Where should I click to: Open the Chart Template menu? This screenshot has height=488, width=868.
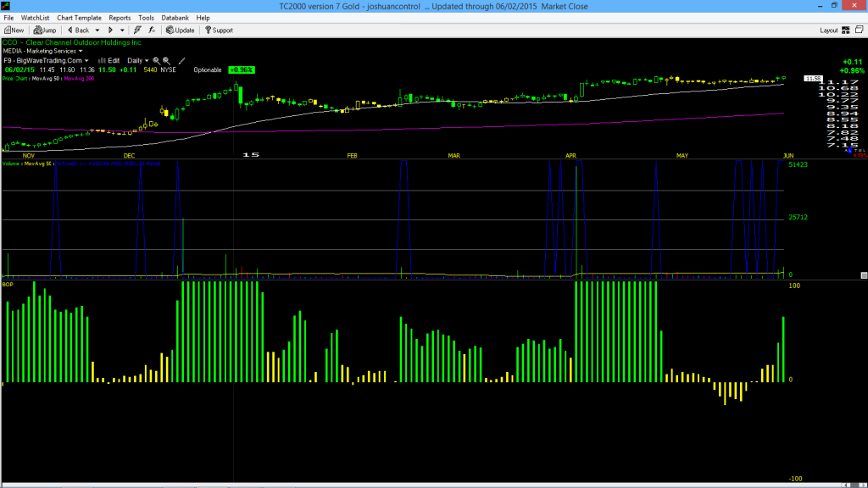79,18
